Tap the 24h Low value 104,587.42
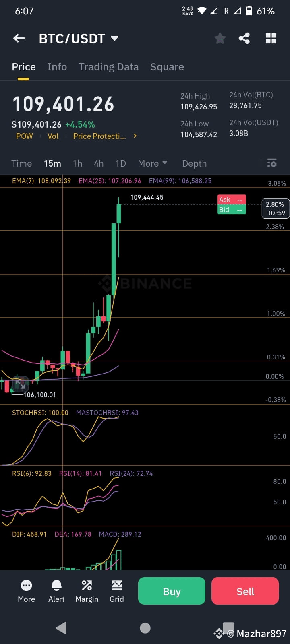The width and height of the screenshot is (290, 644). click(199, 134)
